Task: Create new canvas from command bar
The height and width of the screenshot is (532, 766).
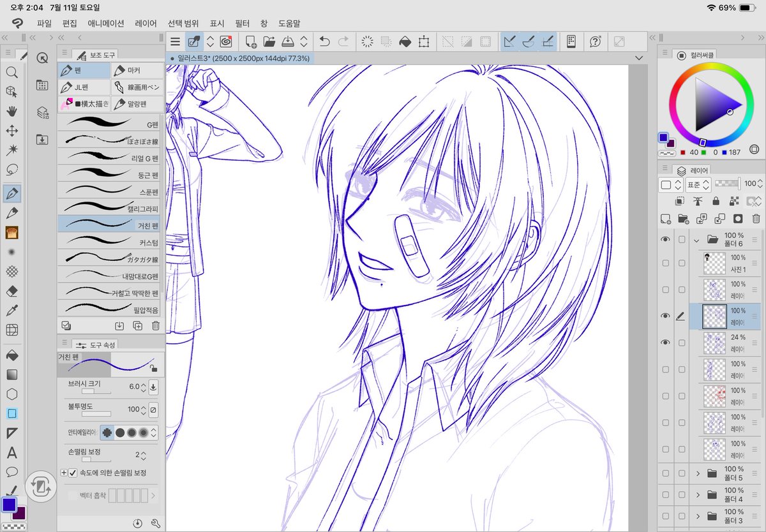Action: pyautogui.click(x=250, y=41)
